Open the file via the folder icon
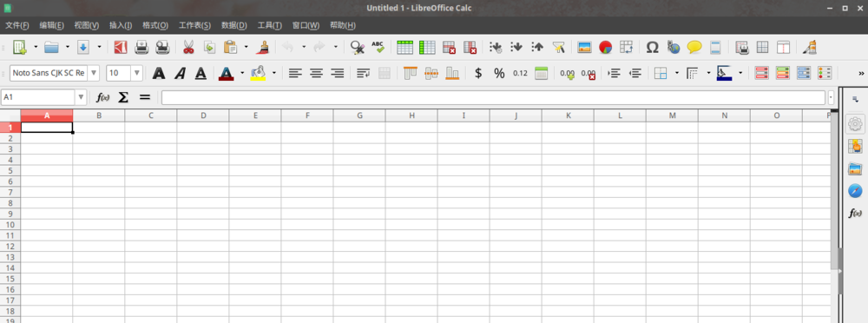This screenshot has width=868, height=323. coord(51,48)
